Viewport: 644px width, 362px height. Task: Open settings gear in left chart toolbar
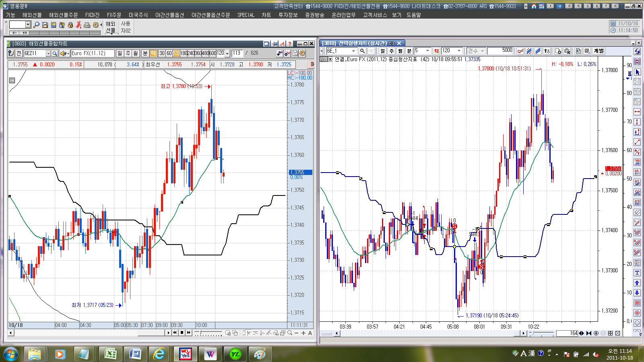click(302, 53)
